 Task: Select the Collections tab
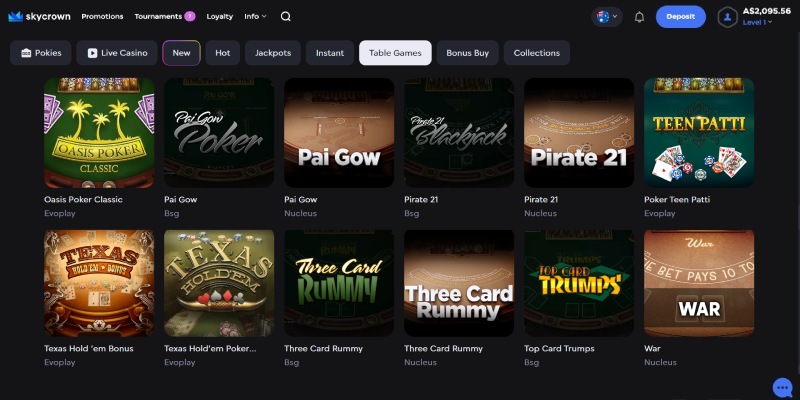pos(537,53)
